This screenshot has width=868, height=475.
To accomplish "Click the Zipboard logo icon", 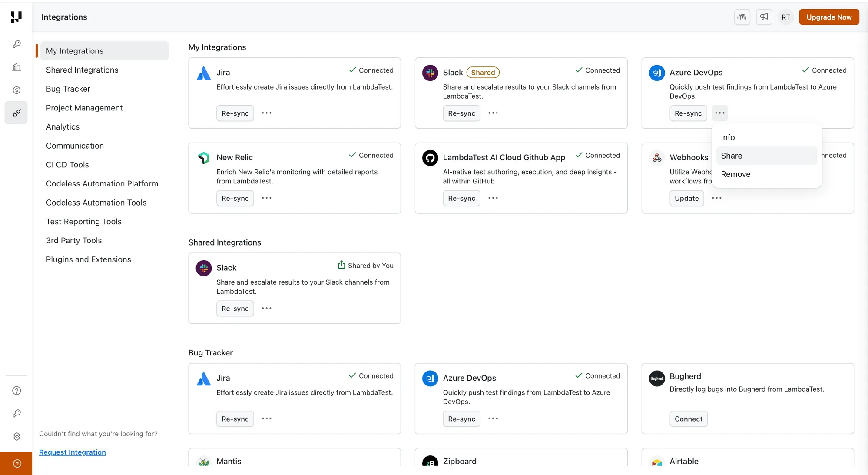I will click(x=430, y=462).
